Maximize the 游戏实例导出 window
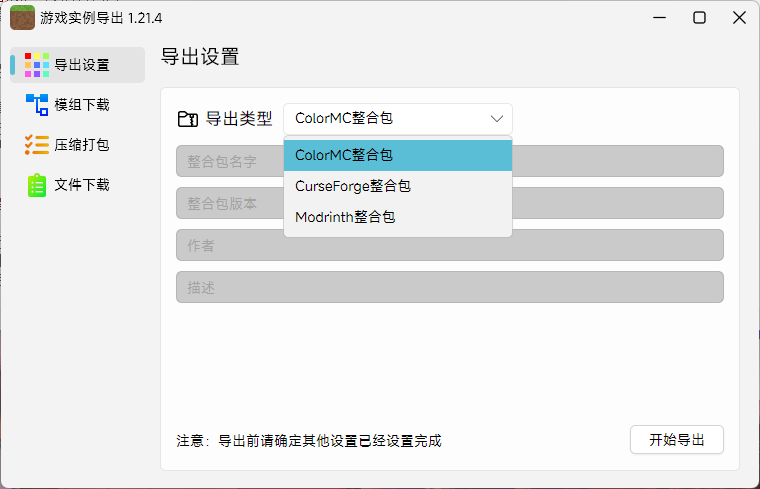 pyautogui.click(x=699, y=18)
